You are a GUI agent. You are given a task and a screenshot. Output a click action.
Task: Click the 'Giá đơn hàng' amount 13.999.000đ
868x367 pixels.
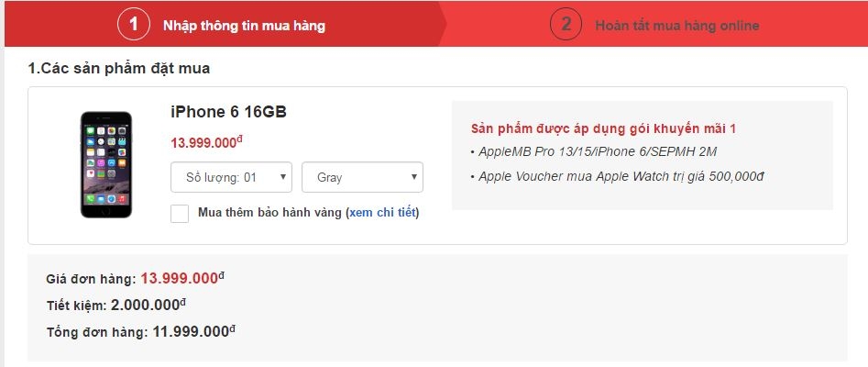click(x=182, y=278)
